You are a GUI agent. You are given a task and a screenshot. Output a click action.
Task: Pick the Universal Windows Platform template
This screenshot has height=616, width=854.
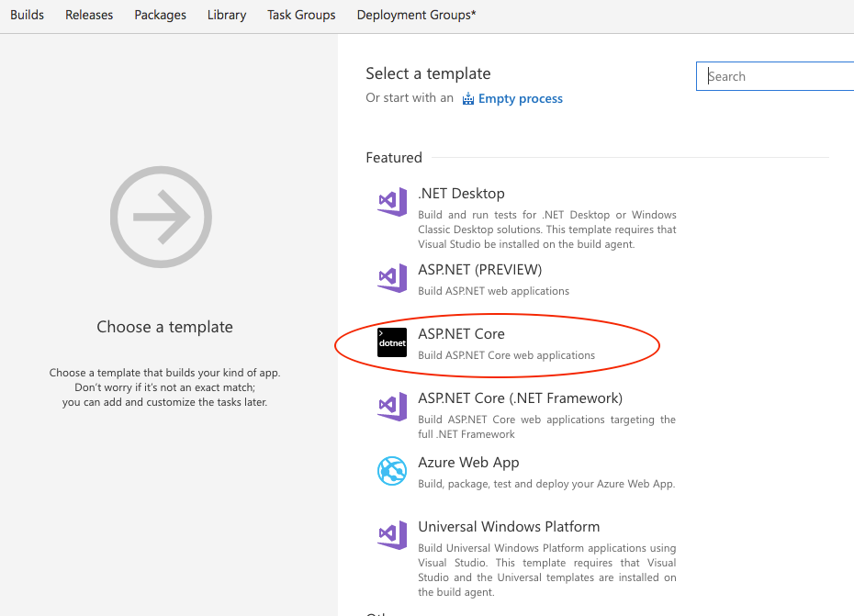509,526
